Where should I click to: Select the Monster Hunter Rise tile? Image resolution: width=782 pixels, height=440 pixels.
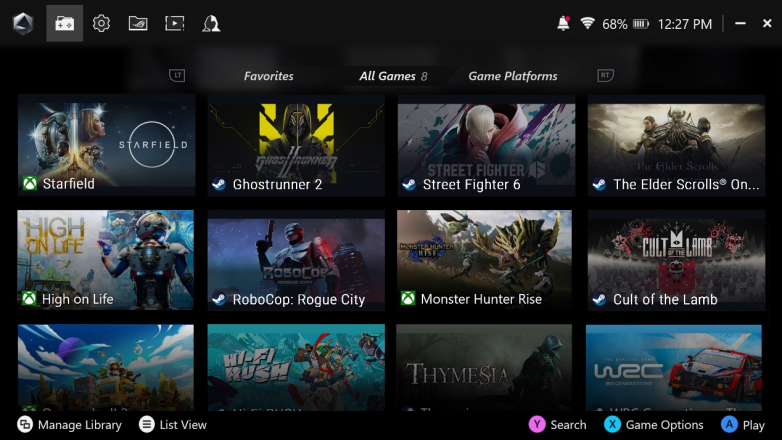click(x=486, y=260)
